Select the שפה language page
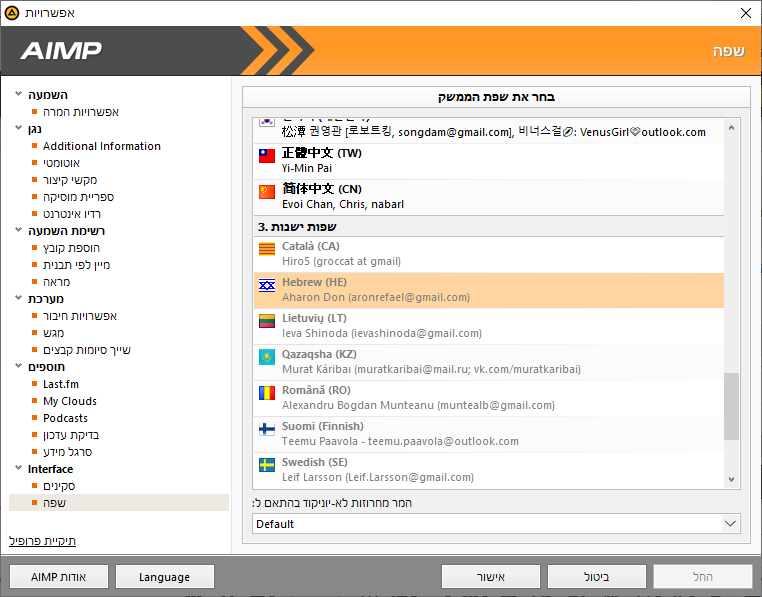 coord(119,503)
